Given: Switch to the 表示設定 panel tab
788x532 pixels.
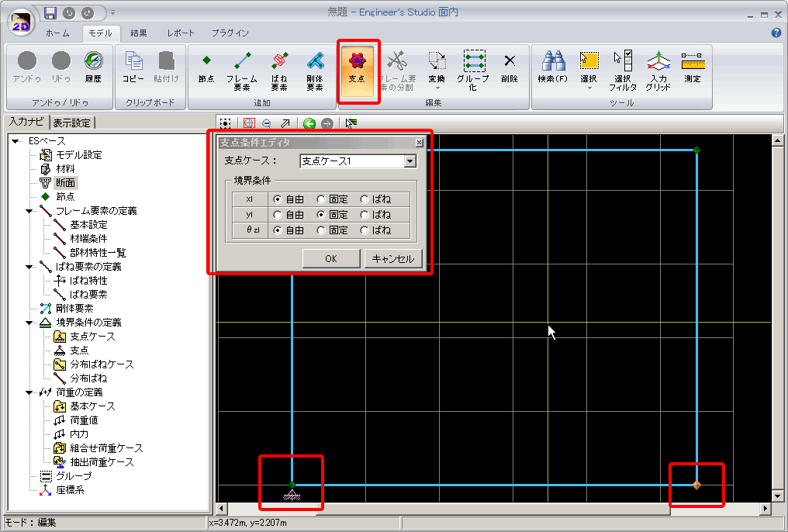Looking at the screenshot, I should [72, 123].
